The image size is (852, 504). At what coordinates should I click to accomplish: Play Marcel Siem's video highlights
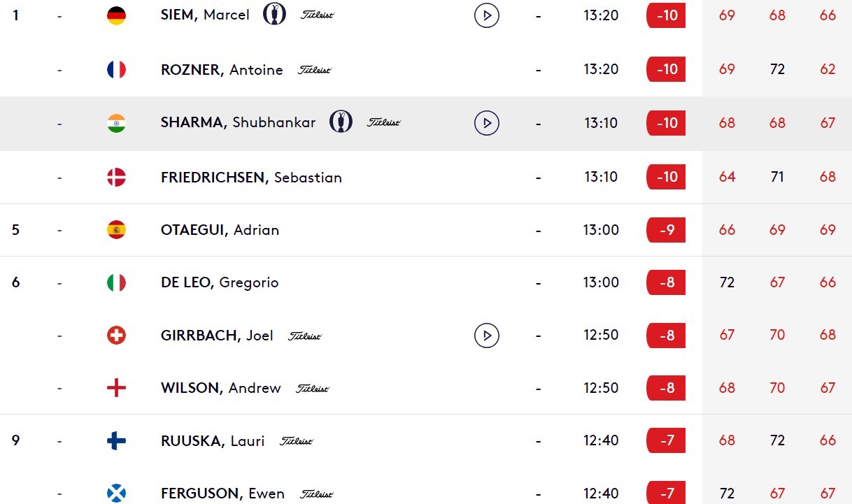tap(486, 15)
